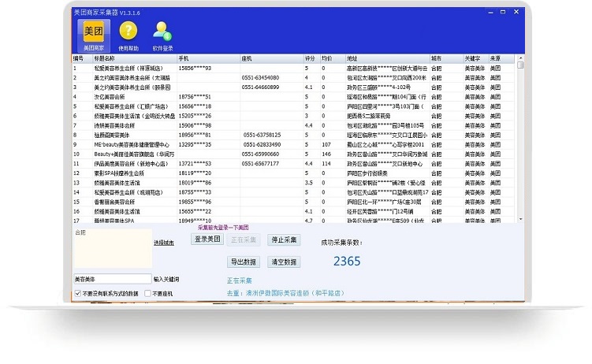
Task: Select row 2 美之约美容美体养生会所(太湖路
Action: click(293, 78)
